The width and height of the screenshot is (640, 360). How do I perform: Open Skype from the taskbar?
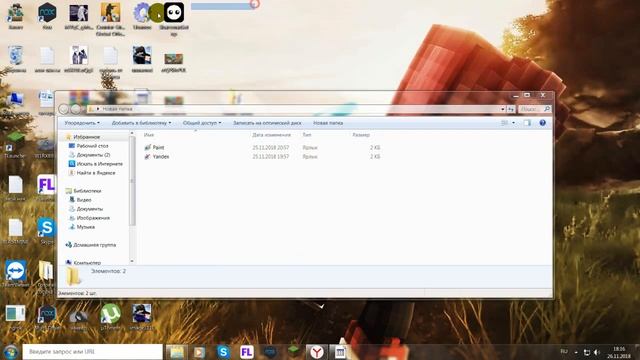pos(223,352)
